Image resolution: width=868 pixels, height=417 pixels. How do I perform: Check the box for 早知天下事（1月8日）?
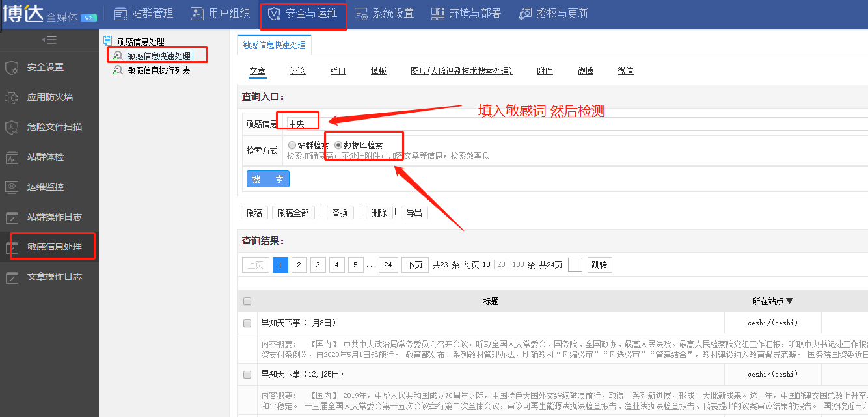click(x=247, y=323)
